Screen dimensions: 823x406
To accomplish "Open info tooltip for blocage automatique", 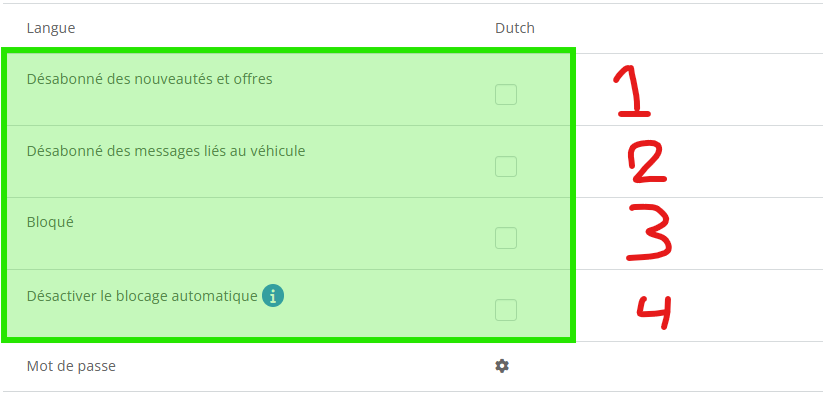I will 273,296.
